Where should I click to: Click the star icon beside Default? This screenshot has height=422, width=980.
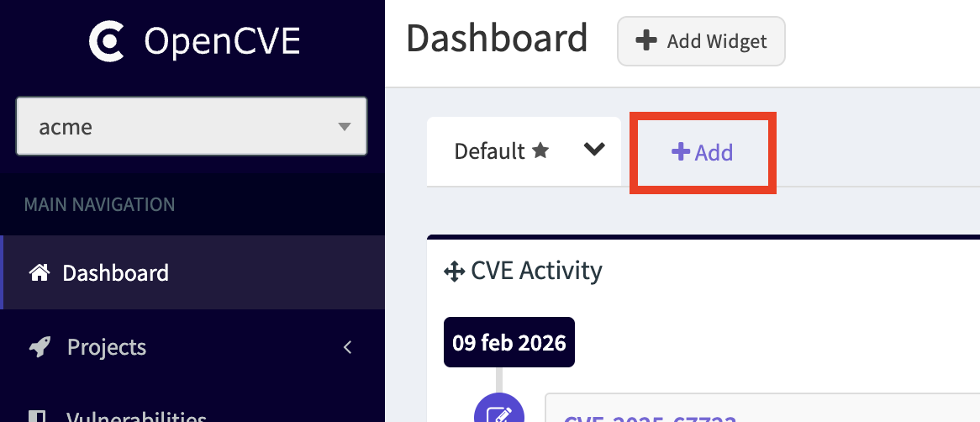(540, 150)
